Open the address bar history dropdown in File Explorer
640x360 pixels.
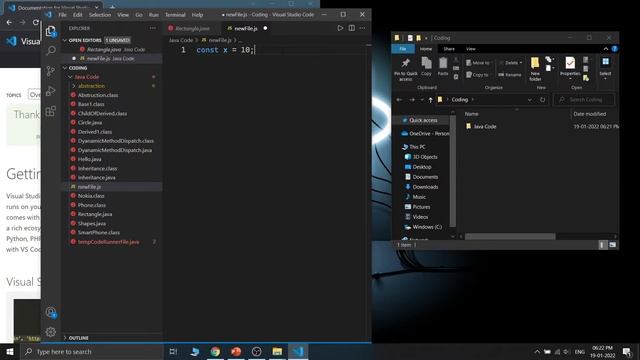click(530, 100)
